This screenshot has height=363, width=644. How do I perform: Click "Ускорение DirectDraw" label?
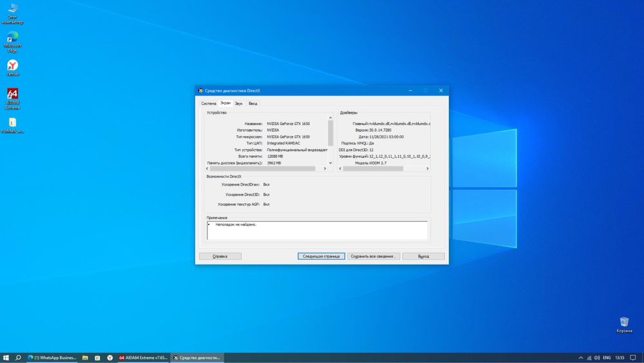[241, 184]
